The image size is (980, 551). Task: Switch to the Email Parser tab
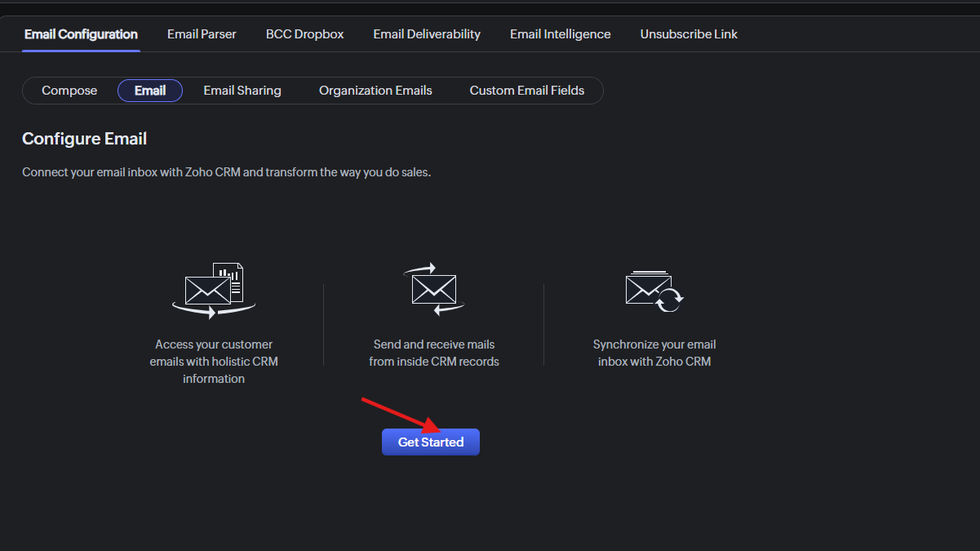pos(202,34)
